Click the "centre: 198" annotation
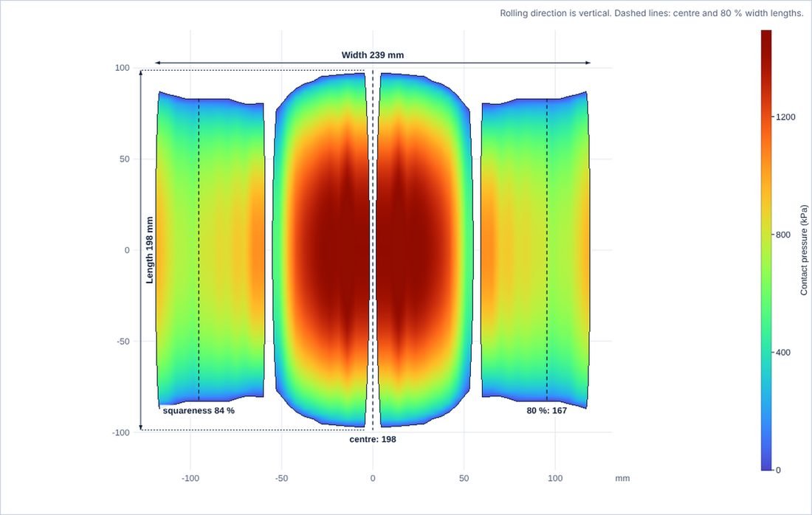Image resolution: width=812 pixels, height=515 pixels. (x=372, y=439)
